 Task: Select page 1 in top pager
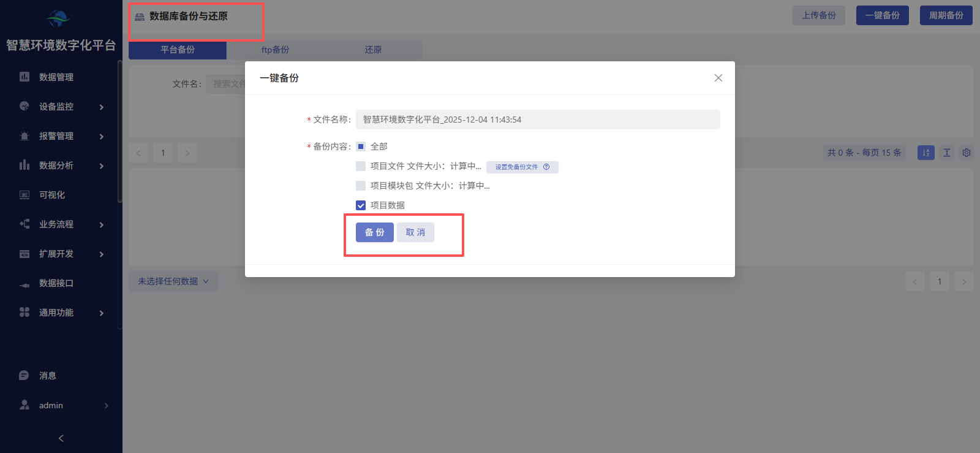pos(163,153)
